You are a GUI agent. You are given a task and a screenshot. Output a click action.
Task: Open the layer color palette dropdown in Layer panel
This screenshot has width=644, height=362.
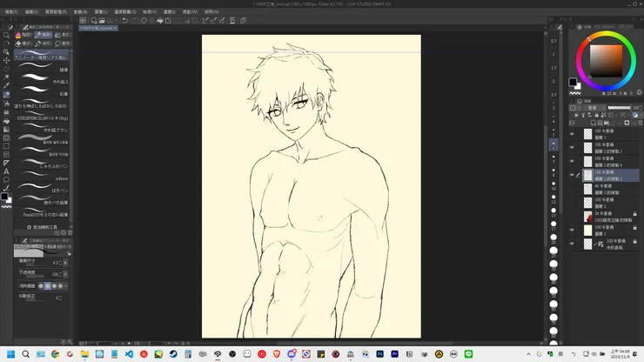pyautogui.click(x=575, y=108)
